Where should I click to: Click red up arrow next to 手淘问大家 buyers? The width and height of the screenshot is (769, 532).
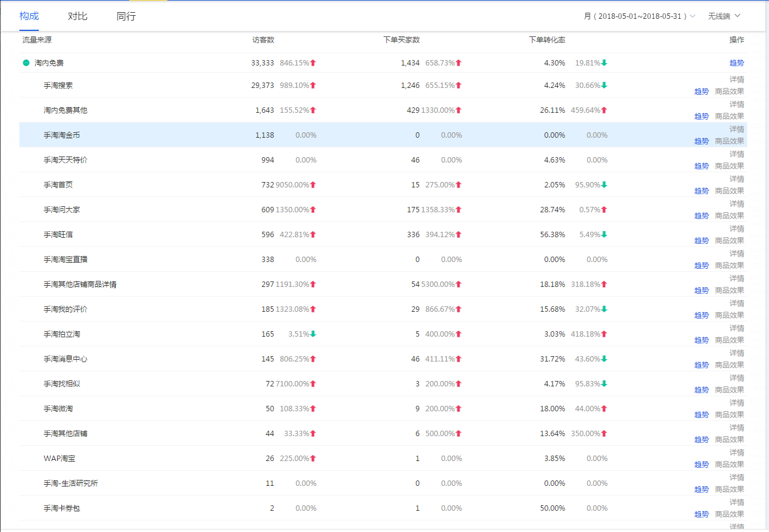click(x=459, y=210)
